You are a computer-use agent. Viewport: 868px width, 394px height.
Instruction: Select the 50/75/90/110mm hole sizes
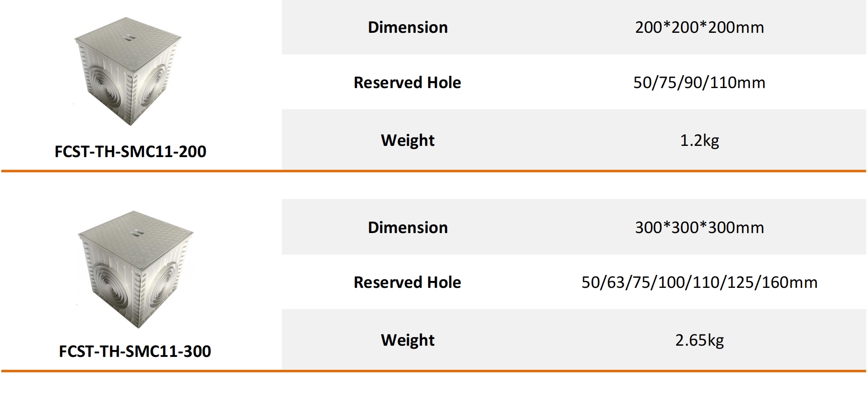[x=699, y=82]
